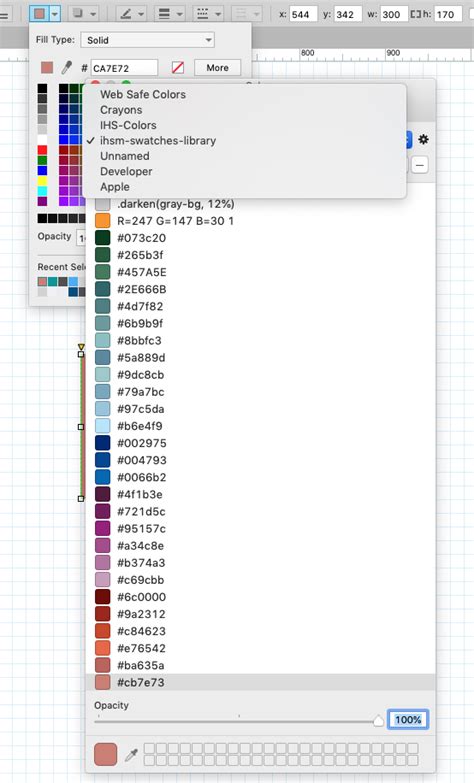Open the Fill Type Solid combo box

[147, 40]
